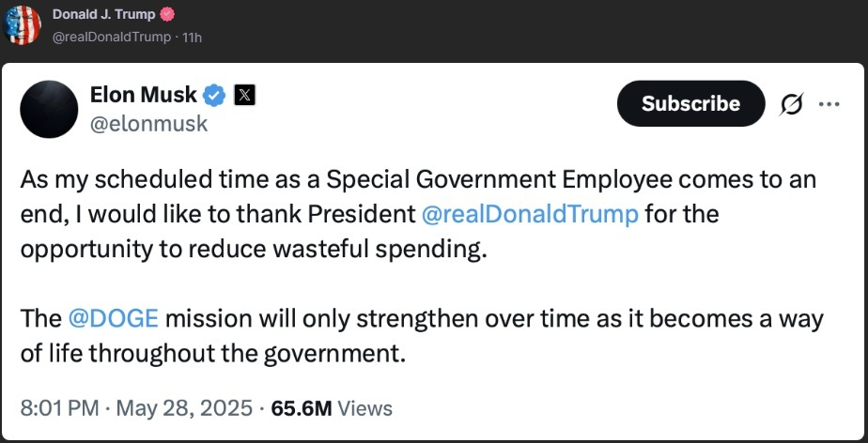Follow the @realDonaldTrump mention in the tweet text
This screenshot has width=868, height=443.
pyautogui.click(x=531, y=213)
